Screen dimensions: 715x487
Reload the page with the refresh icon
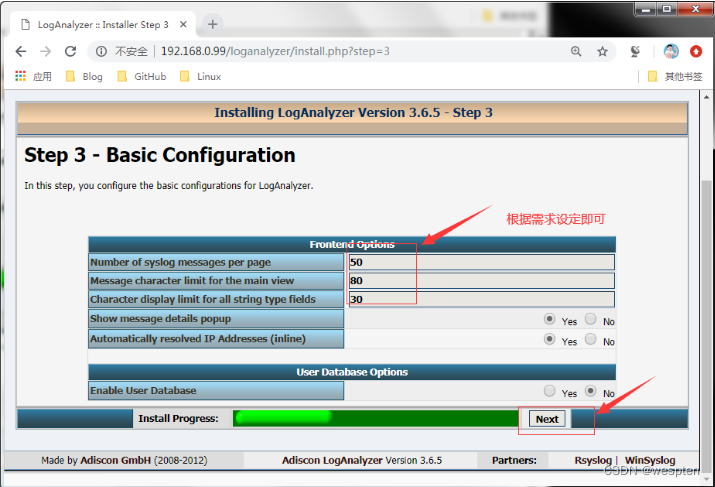tap(70, 52)
